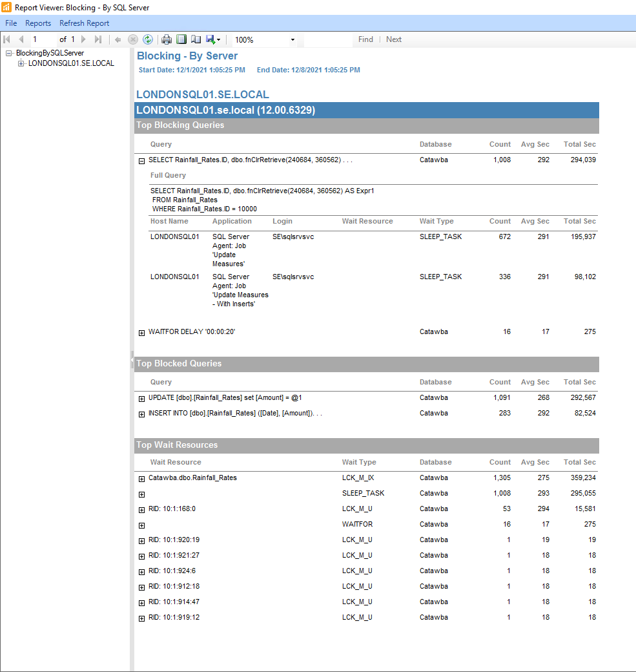Expand RID: 10:1:914:47 row
636x672 pixels.
[x=142, y=603]
